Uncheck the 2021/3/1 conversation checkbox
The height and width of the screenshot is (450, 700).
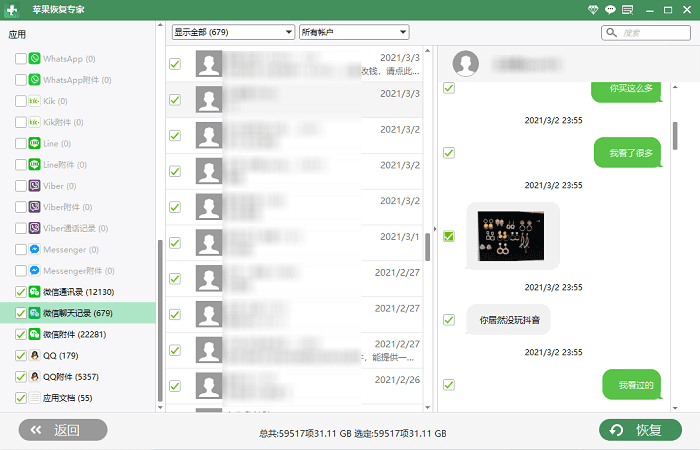point(175,243)
